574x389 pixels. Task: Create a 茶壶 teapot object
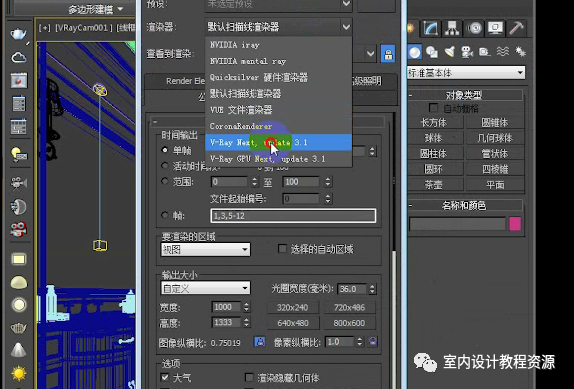pyautogui.click(x=434, y=185)
